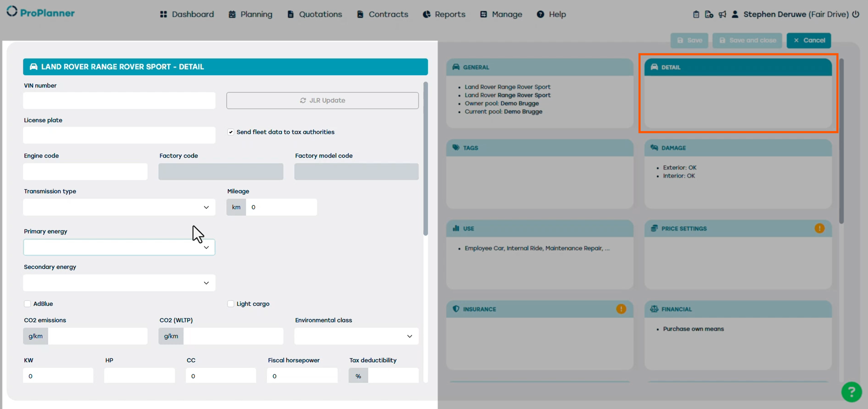Image resolution: width=868 pixels, height=409 pixels.
Task: Click the file export icon in top bar
Action: [709, 14]
